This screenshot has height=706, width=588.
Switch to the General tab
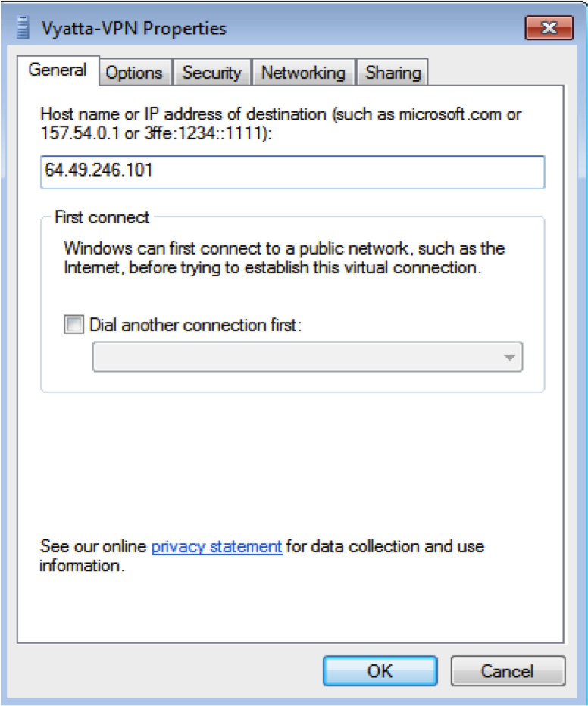tap(58, 70)
